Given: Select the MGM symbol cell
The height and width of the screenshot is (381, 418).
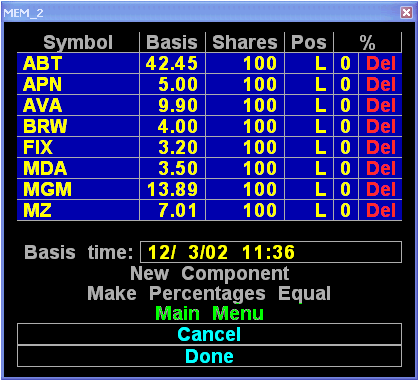Looking at the screenshot, I should 78,189.
